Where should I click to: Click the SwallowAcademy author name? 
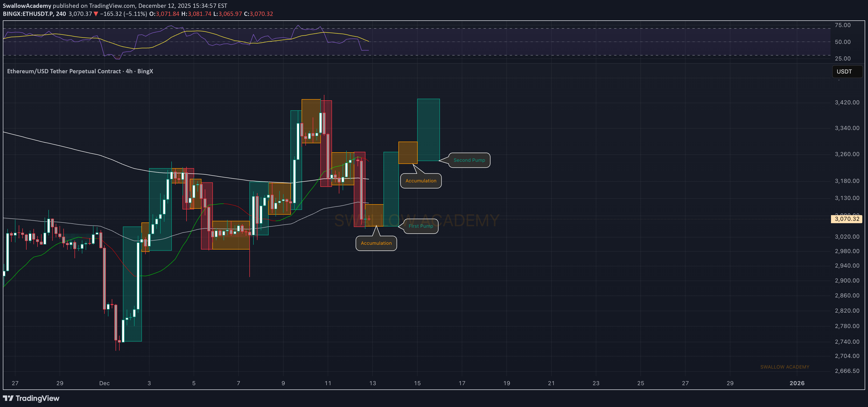tap(27, 6)
